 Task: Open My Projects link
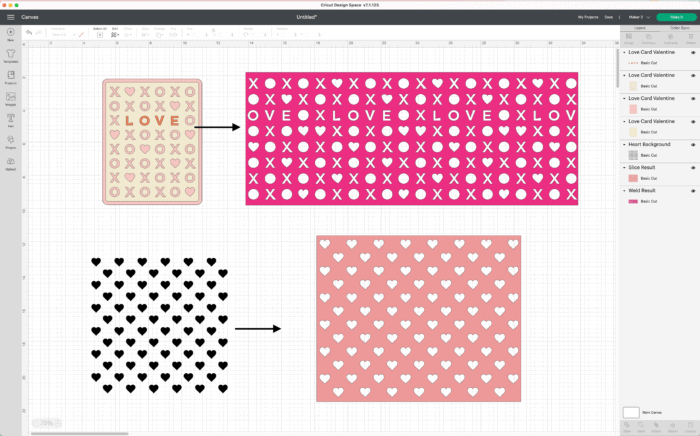point(589,17)
